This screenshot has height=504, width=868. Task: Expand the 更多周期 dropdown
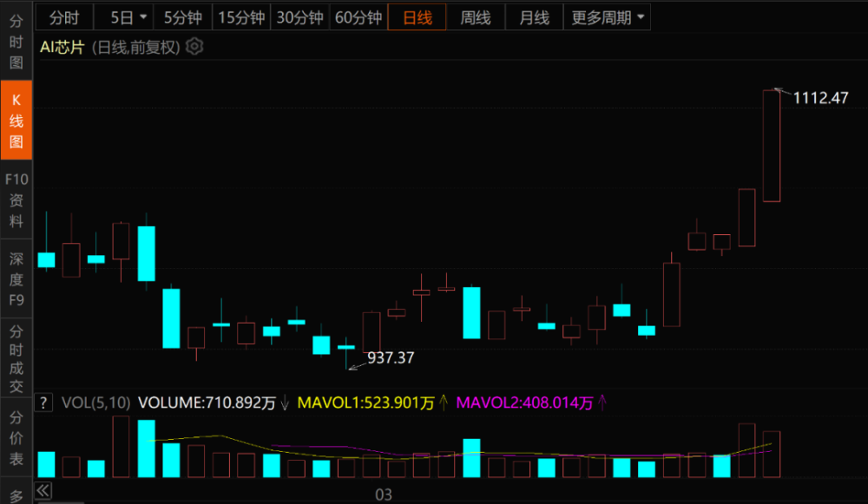pyautogui.click(x=608, y=17)
